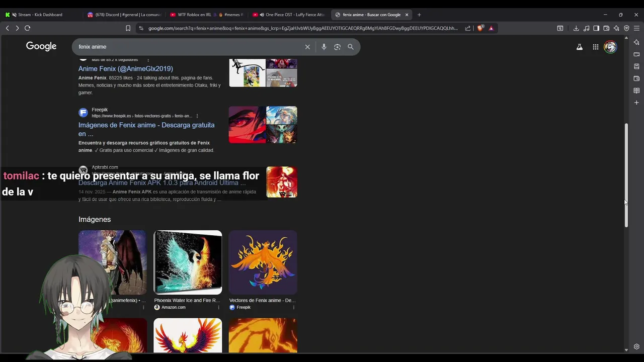Open options for Amazon.com image result

[x=218, y=307]
